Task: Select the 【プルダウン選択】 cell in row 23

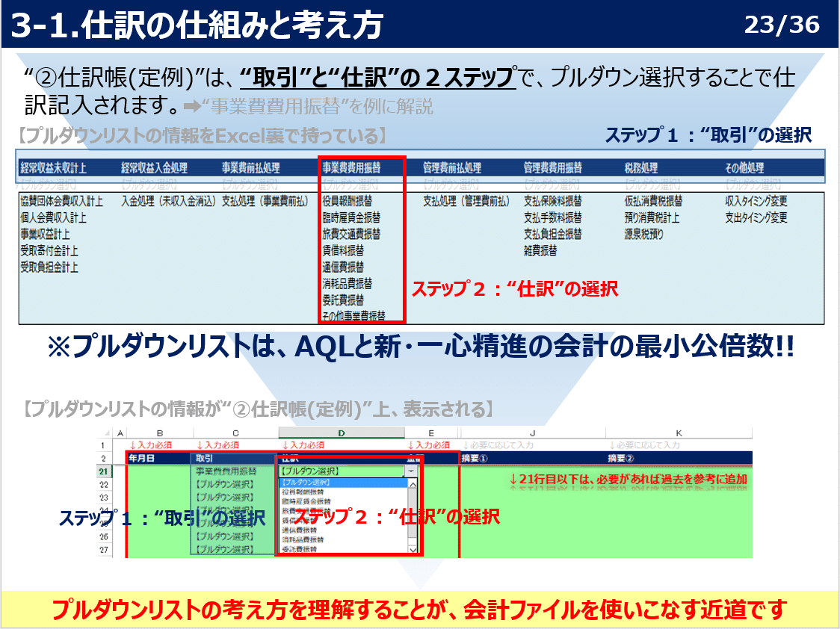Action: 235,498
